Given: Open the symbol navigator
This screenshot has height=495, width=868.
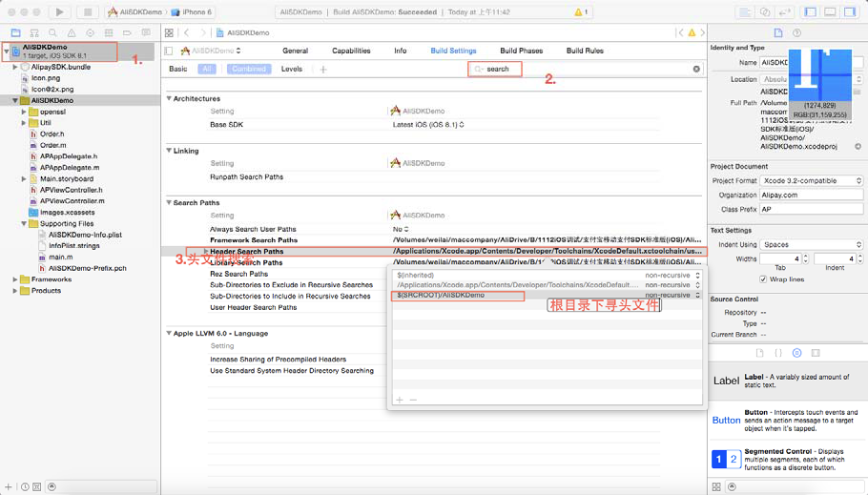Looking at the screenshot, I should (34, 32).
